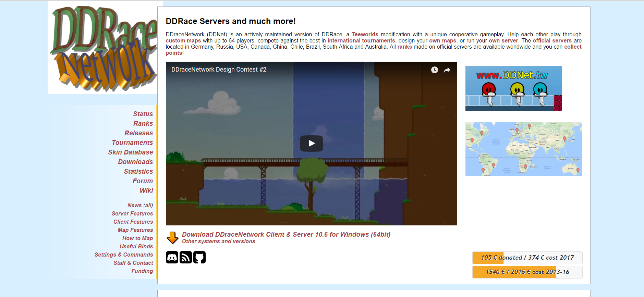The width and height of the screenshot is (644, 297).
Task: Open Useful Binds page
Action: pos(136,246)
